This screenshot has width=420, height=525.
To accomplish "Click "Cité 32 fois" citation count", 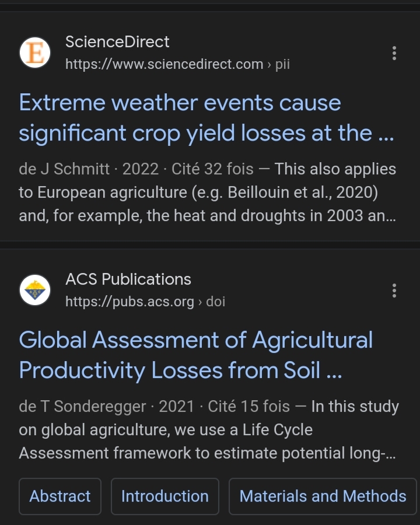I will (x=212, y=169).
